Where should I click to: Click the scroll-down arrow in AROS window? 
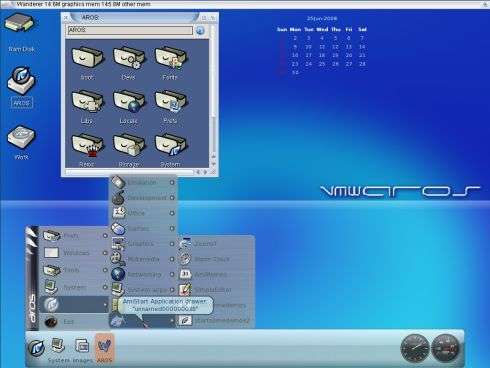tap(213, 164)
